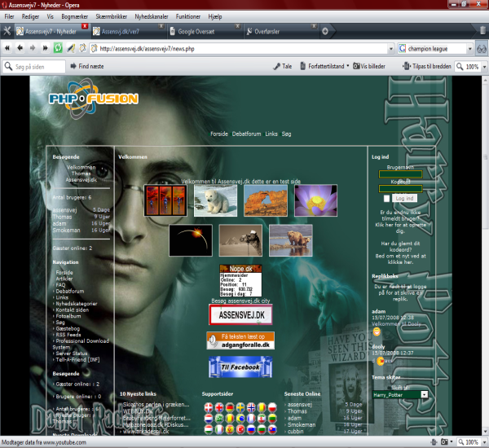Image resolution: width=489 pixels, height=448 pixels.
Task: Expand the address bar history dropdown
Action: point(390,49)
